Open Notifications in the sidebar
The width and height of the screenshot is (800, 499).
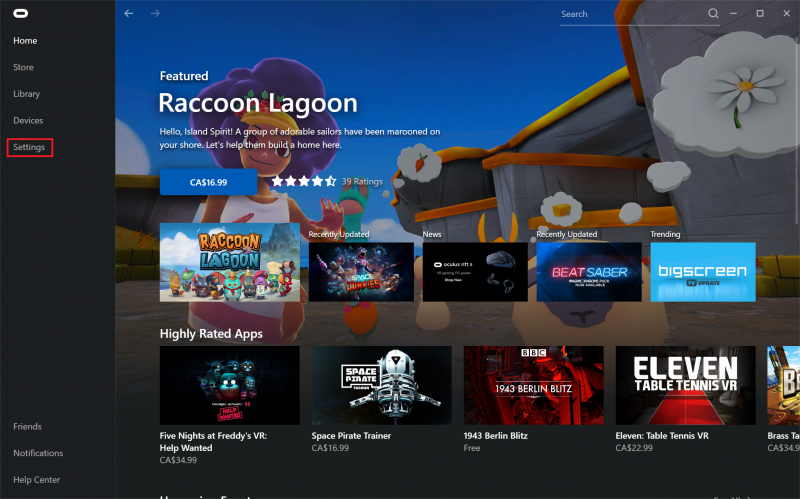[38, 453]
